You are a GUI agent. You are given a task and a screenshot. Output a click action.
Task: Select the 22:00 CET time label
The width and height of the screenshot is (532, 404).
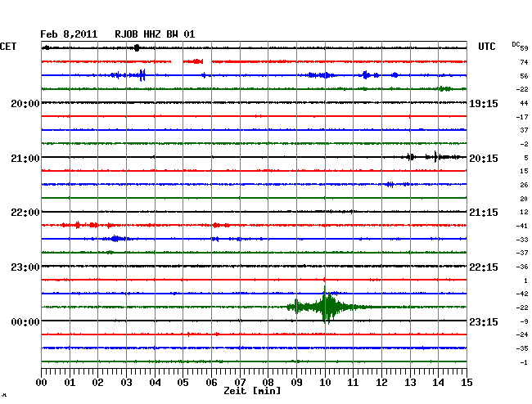(25, 213)
